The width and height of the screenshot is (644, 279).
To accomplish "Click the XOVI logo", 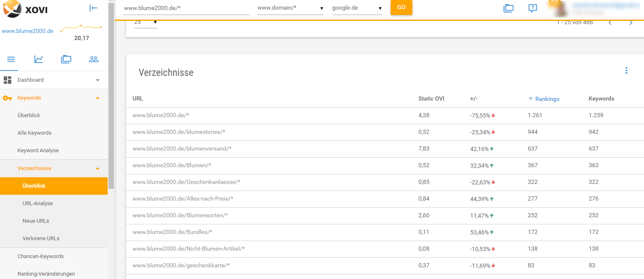I will pyautogui.click(x=26, y=8).
